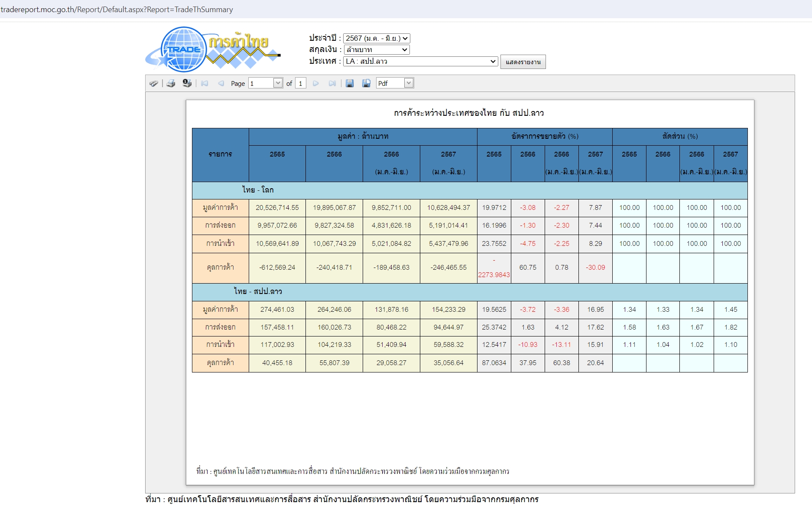This screenshot has height=516, width=812.
Task: Click cell value 20,526,714.55
Action: [277, 208]
